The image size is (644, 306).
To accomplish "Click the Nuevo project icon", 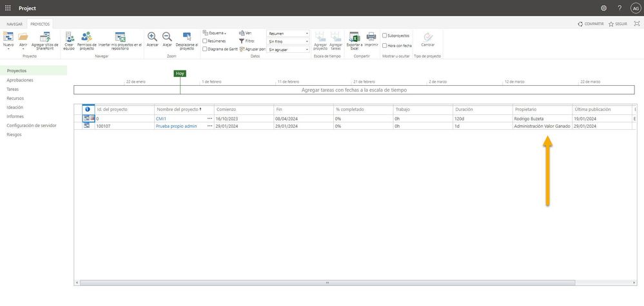I will (8, 37).
